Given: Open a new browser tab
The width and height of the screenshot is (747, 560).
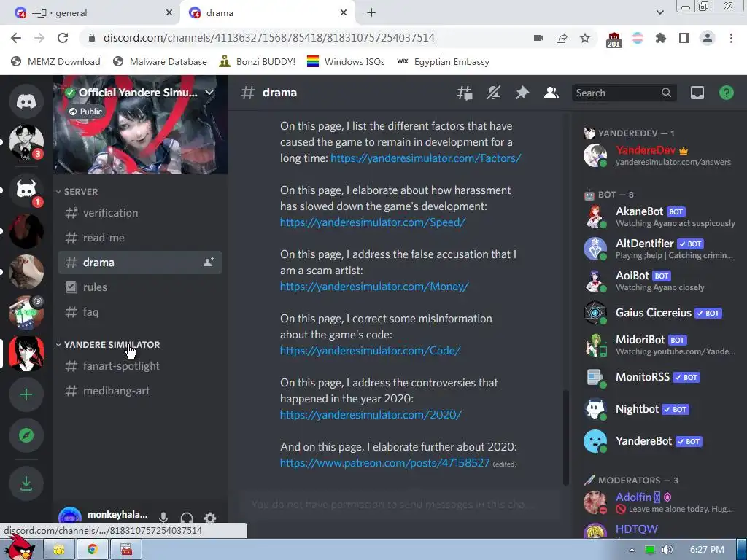Looking at the screenshot, I should (371, 13).
